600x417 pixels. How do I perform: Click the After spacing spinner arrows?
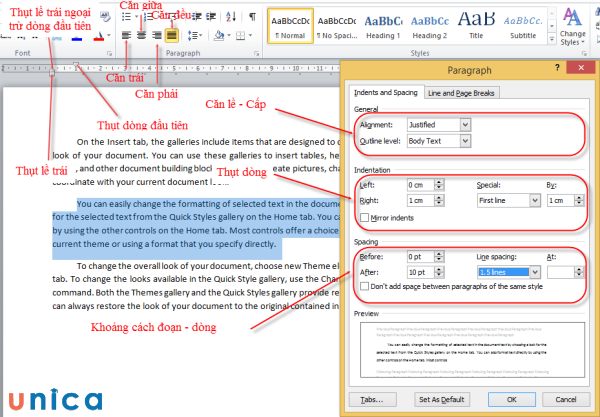tap(439, 272)
